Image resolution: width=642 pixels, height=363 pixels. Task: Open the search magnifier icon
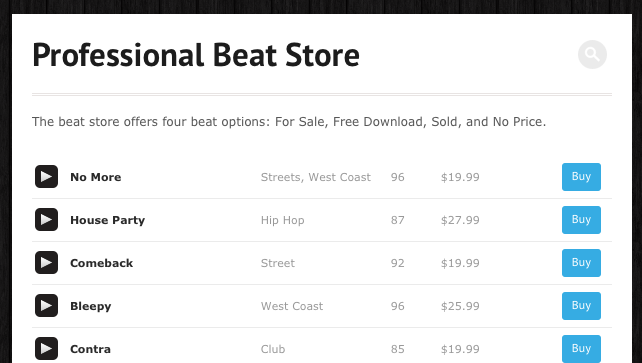592,54
